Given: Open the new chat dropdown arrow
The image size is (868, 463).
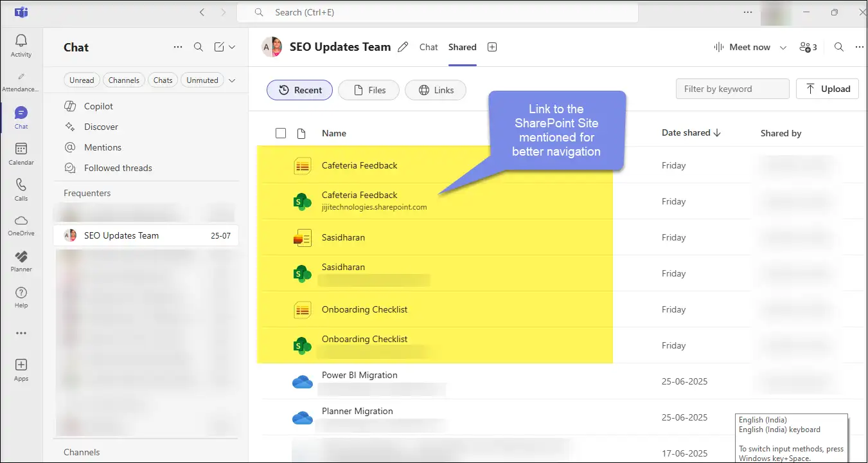Looking at the screenshot, I should click(x=232, y=47).
